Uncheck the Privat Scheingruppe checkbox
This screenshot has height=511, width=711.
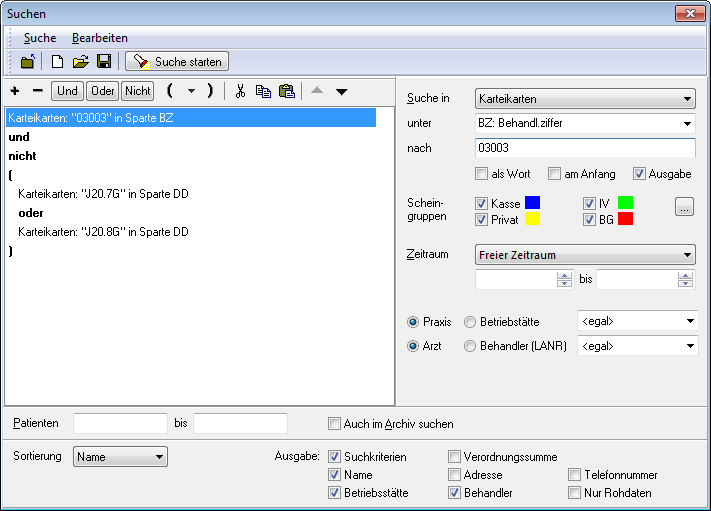[483, 220]
